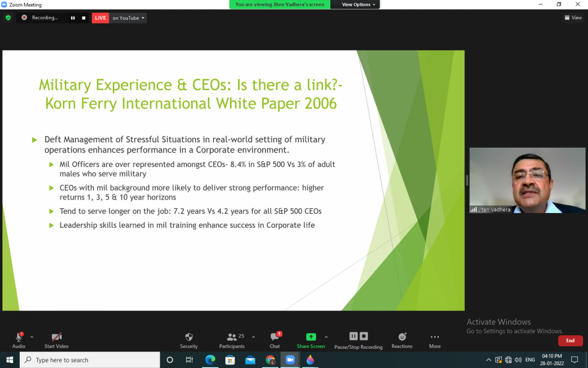The width and height of the screenshot is (588, 368).
Task: Stop recording from top-left indicator
Action: (84, 18)
